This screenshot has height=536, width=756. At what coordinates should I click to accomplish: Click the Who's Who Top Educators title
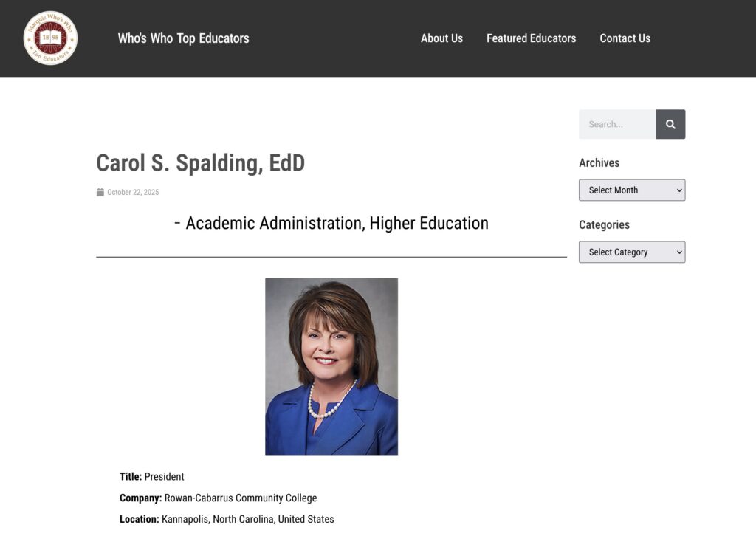pos(183,38)
